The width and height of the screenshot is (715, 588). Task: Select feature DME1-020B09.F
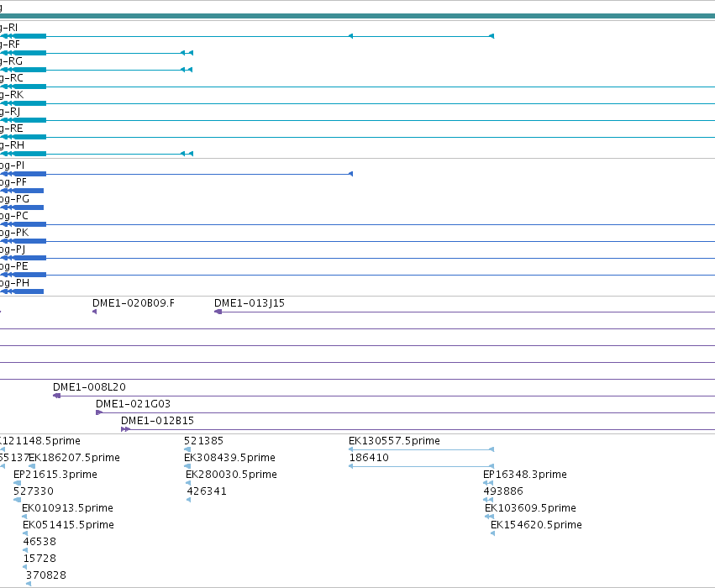(133, 303)
